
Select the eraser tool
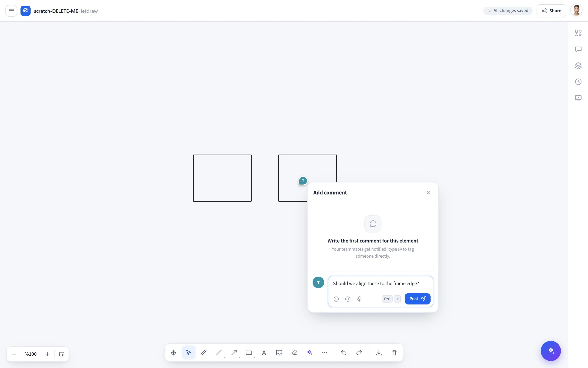(295, 353)
